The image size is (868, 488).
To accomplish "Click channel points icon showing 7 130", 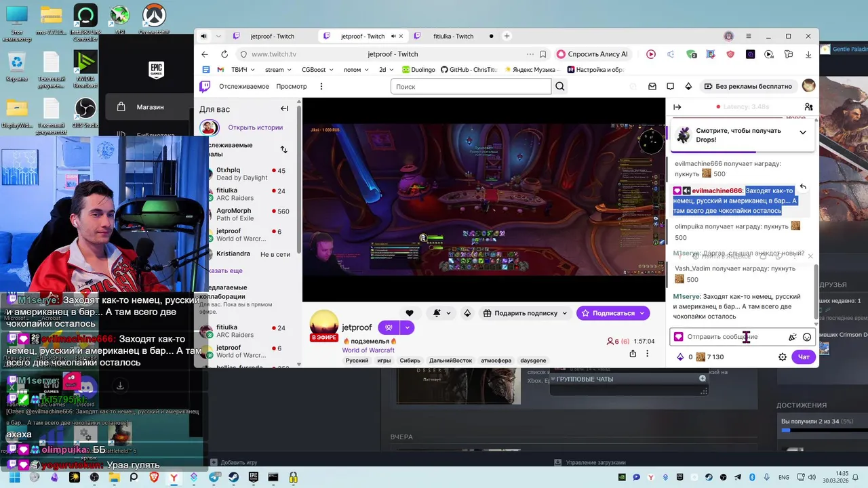I will (x=701, y=357).
